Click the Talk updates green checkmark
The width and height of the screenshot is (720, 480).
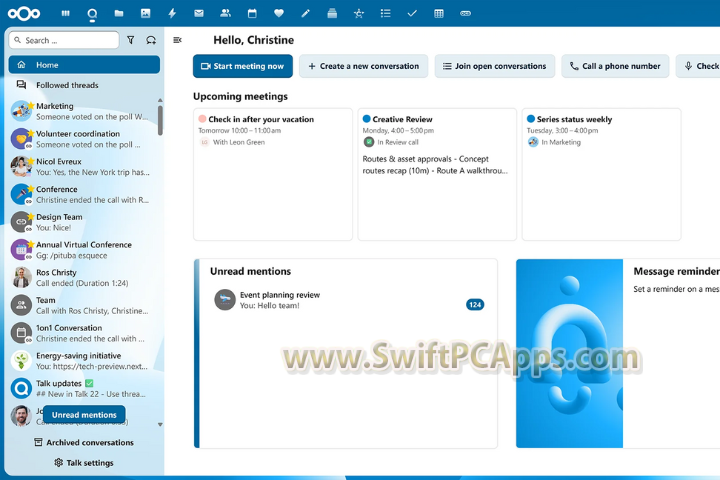tap(89, 383)
